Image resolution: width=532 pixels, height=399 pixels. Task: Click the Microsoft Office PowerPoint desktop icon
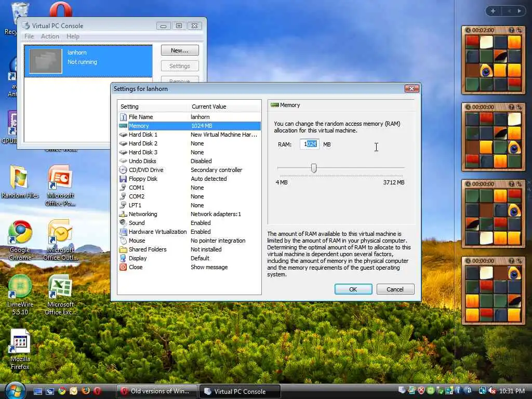(x=60, y=185)
